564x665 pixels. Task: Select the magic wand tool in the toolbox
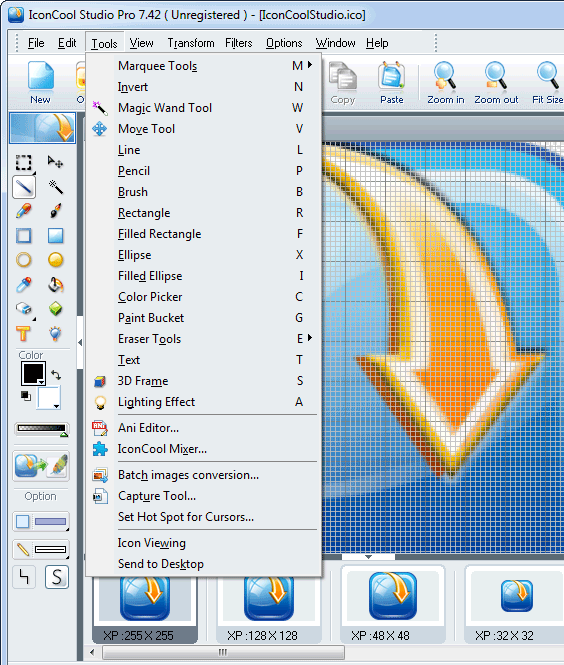[x=56, y=187]
